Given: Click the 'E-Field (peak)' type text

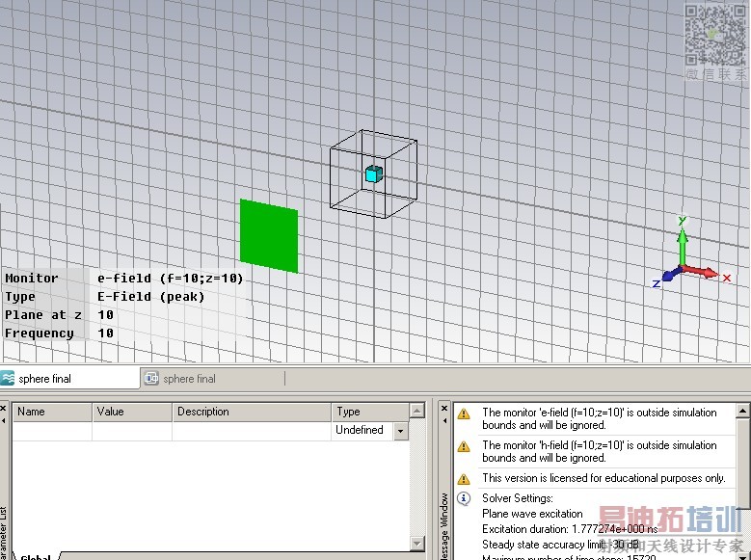Looking at the screenshot, I should pos(150,297).
